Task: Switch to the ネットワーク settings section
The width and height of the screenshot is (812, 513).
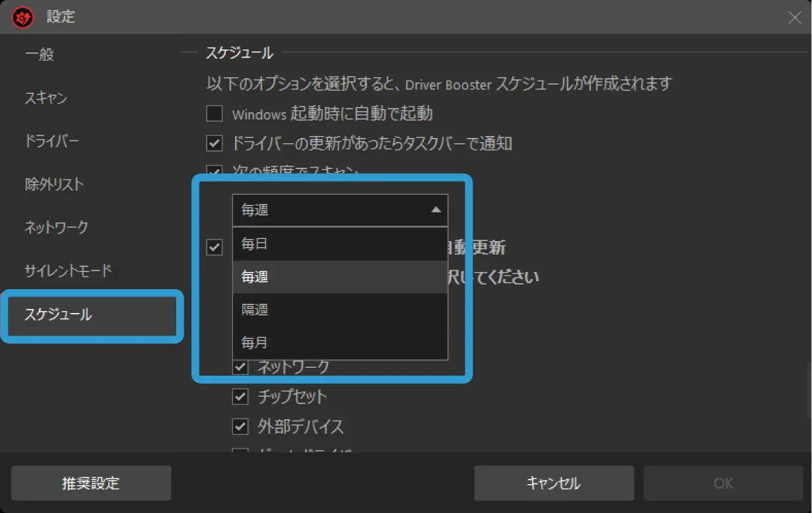Action: [x=56, y=227]
